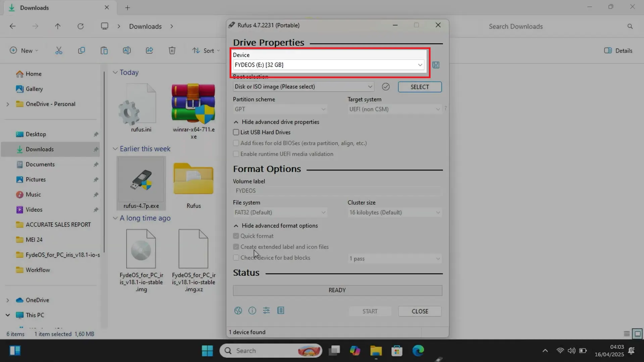Open the Sort menu in Explorer
This screenshot has height=362, width=644.
click(206, 50)
